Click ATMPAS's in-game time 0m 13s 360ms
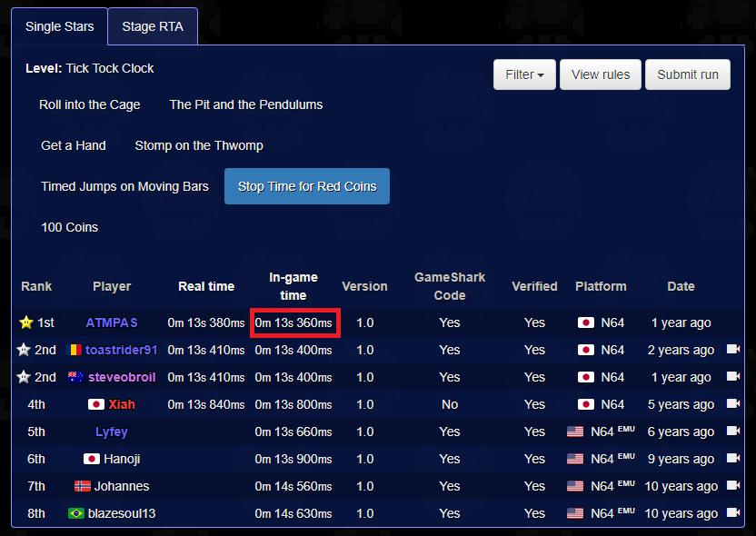This screenshot has height=536, width=756. (293, 323)
